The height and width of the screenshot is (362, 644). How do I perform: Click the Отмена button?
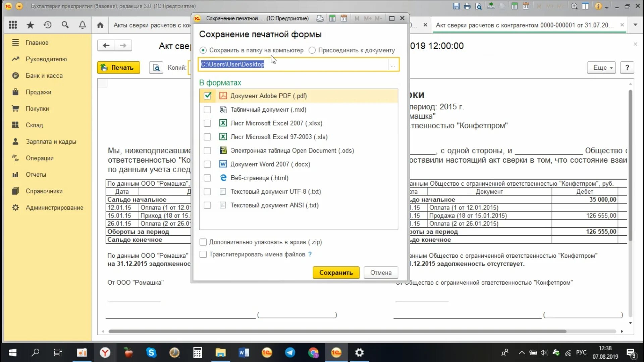pos(381,273)
